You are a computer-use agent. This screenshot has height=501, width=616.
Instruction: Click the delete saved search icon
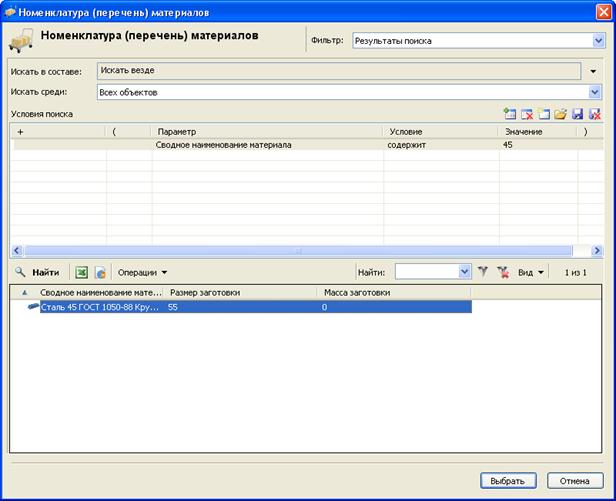[x=595, y=115]
